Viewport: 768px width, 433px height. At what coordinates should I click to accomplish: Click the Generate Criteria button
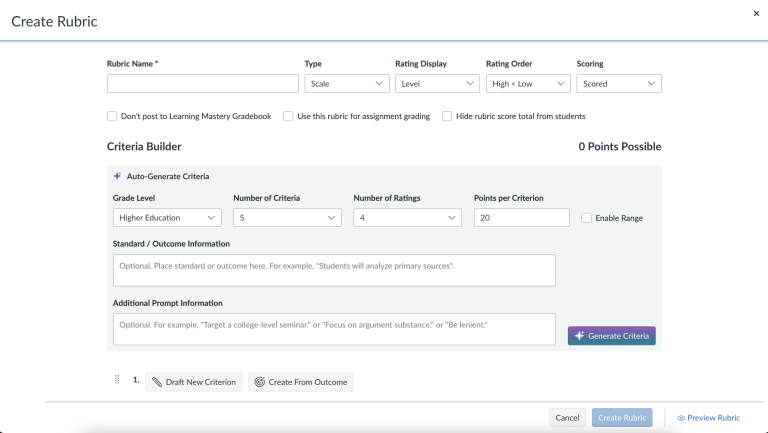pos(612,336)
